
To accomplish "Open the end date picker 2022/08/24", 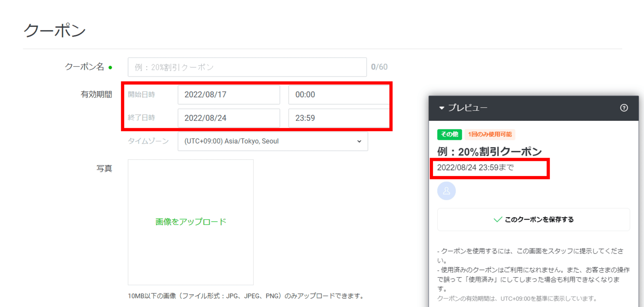I will pos(229,118).
